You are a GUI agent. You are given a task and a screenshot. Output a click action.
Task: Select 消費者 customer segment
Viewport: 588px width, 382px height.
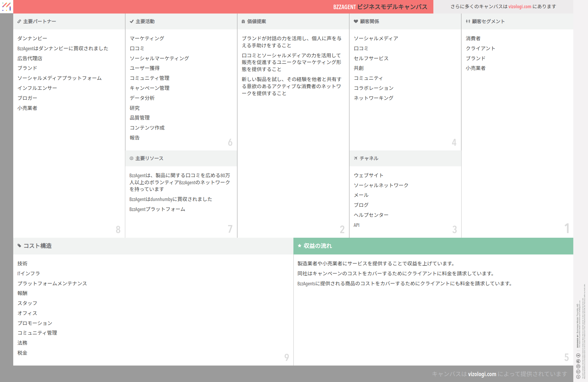point(473,38)
